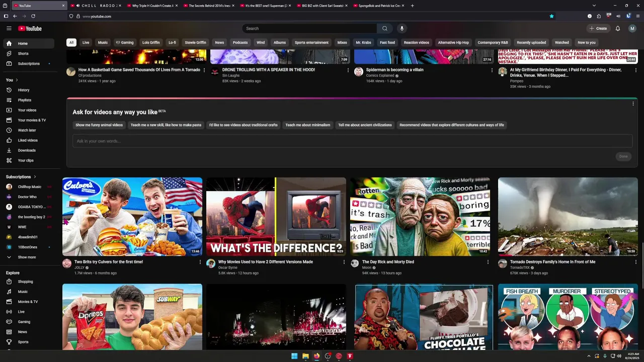Open browser tab list dropdown
This screenshot has width=644, height=362.
(x=594, y=6)
